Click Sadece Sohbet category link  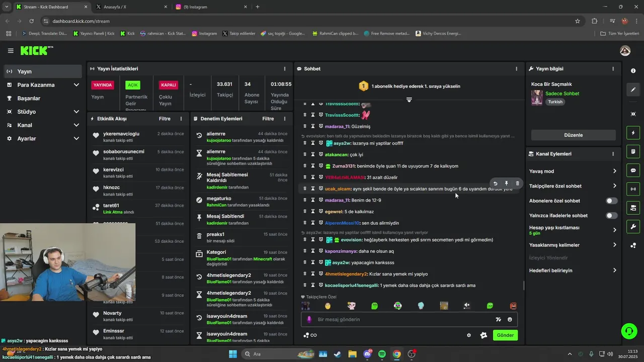[x=562, y=94]
